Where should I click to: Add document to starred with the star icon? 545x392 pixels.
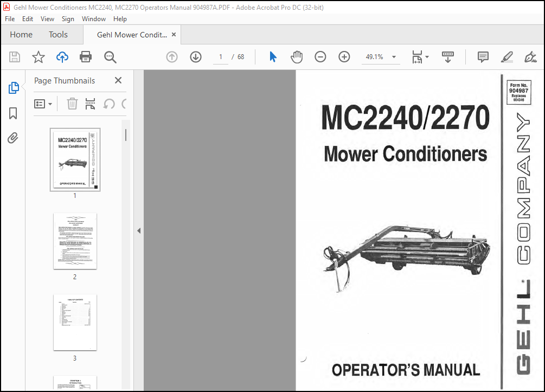(x=39, y=57)
